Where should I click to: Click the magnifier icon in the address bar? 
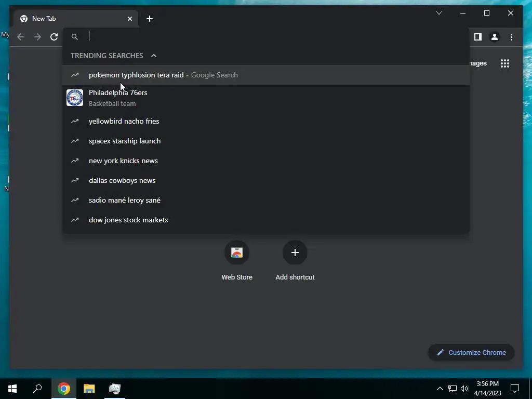coord(75,37)
